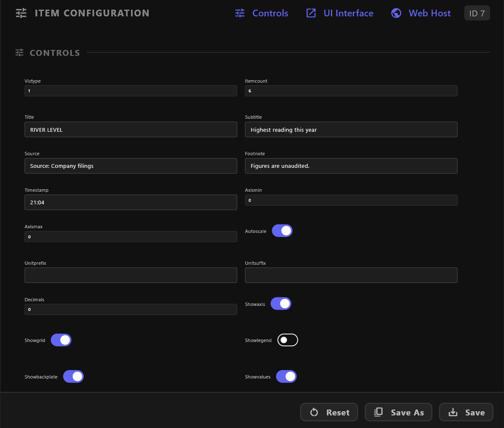This screenshot has height=428, width=504.
Task: Click the Reset button
Action: click(329, 412)
